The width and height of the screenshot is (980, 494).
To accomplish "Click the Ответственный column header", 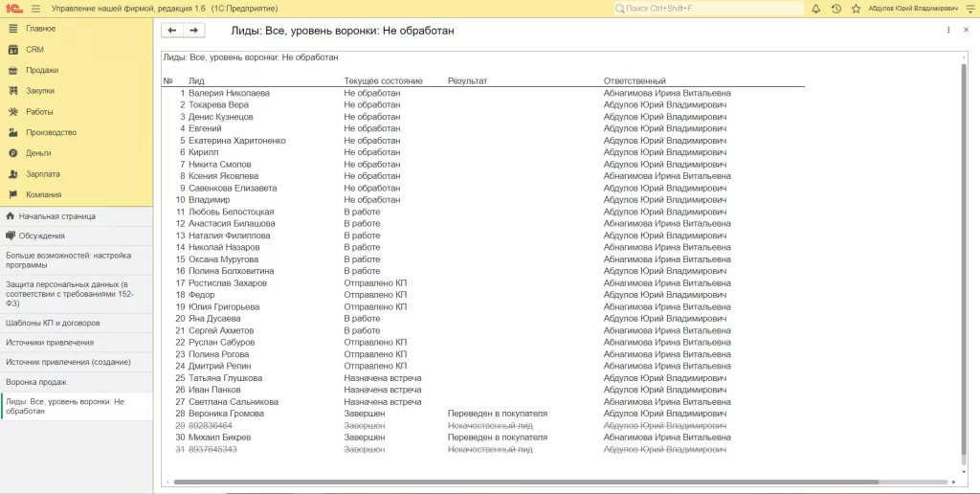I will click(635, 81).
